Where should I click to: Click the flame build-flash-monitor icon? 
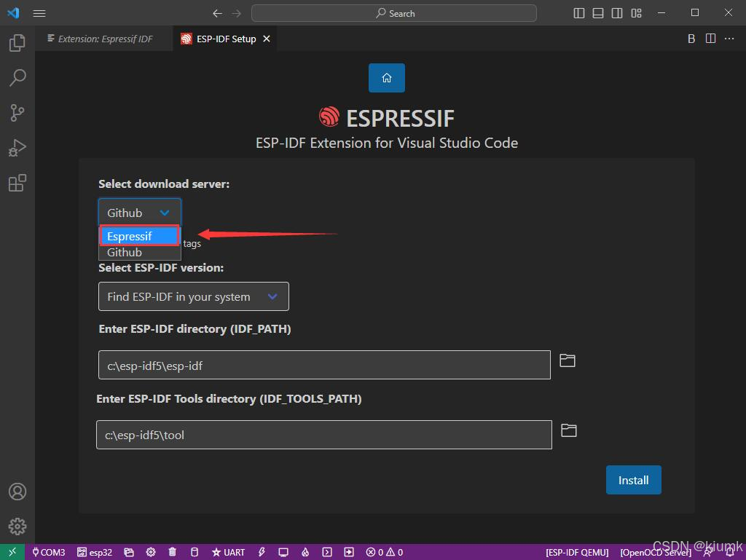[x=305, y=552]
